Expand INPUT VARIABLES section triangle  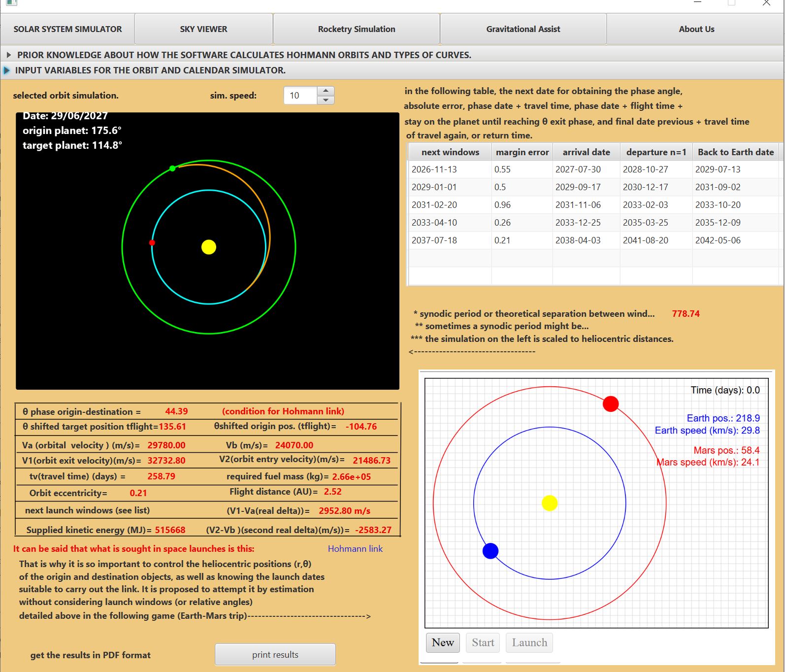[x=7, y=70]
